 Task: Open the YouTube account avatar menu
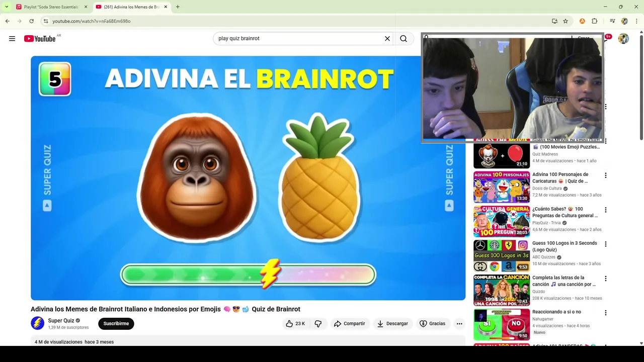coord(623,39)
